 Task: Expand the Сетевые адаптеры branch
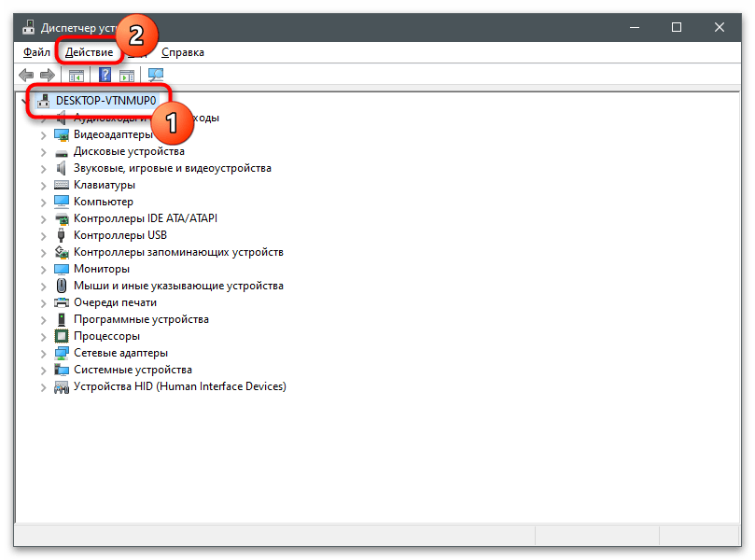[x=43, y=353]
